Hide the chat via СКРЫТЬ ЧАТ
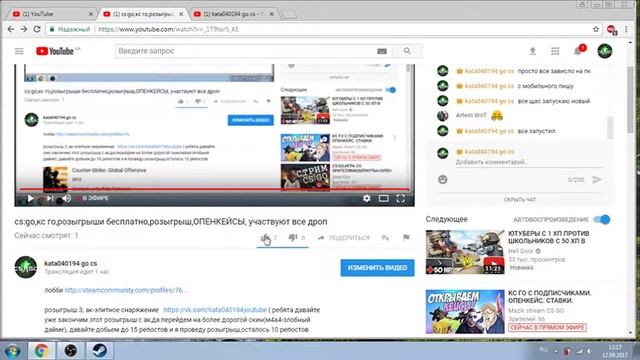This screenshot has width=640, height=360. point(520,200)
